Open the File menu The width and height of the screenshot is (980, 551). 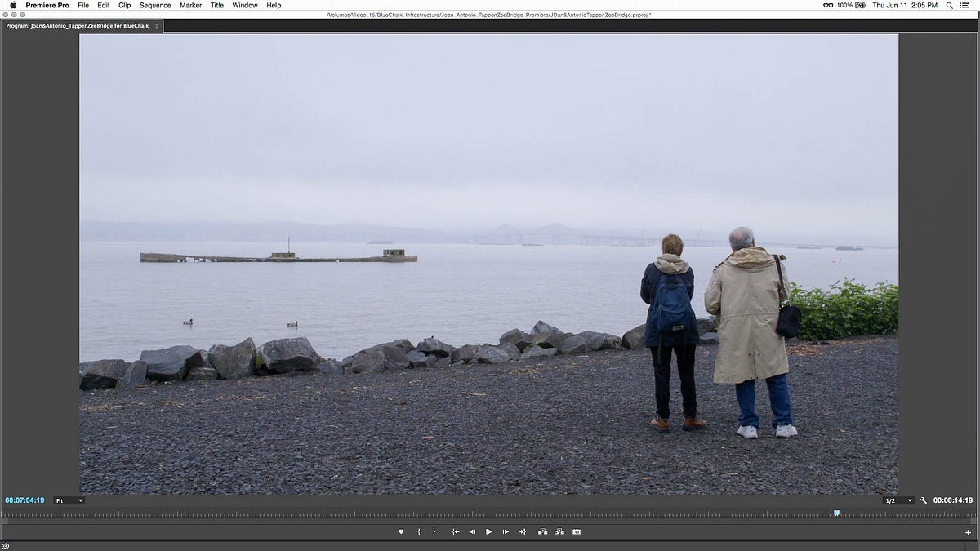[x=83, y=5]
